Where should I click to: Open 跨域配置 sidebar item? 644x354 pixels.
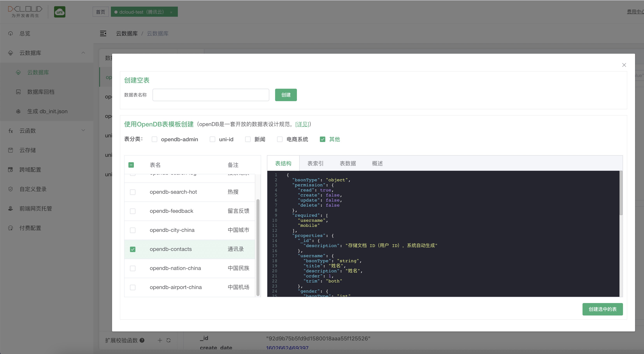47,170
